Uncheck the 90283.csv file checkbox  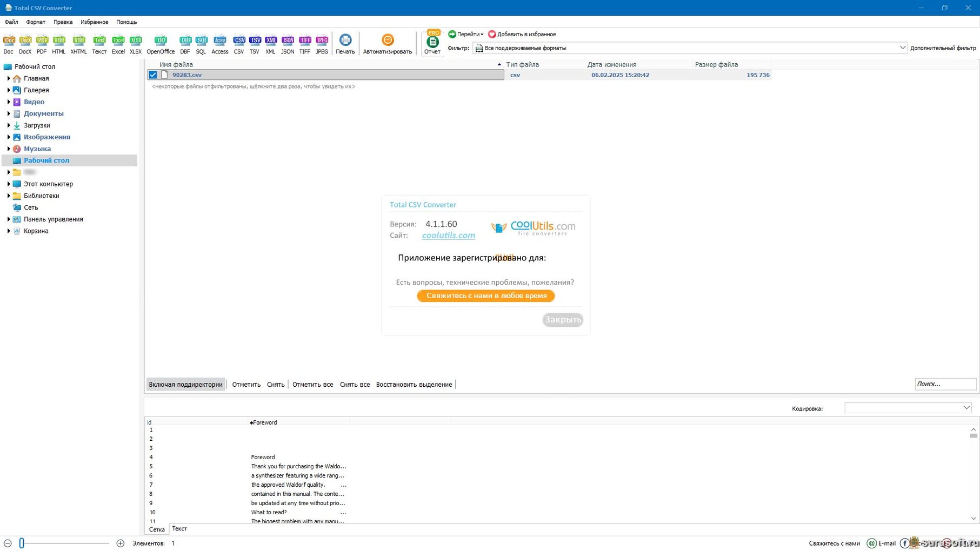coord(153,75)
